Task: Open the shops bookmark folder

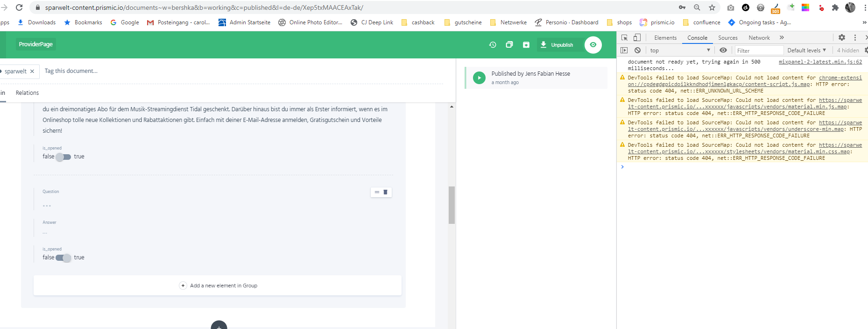Action: [619, 22]
